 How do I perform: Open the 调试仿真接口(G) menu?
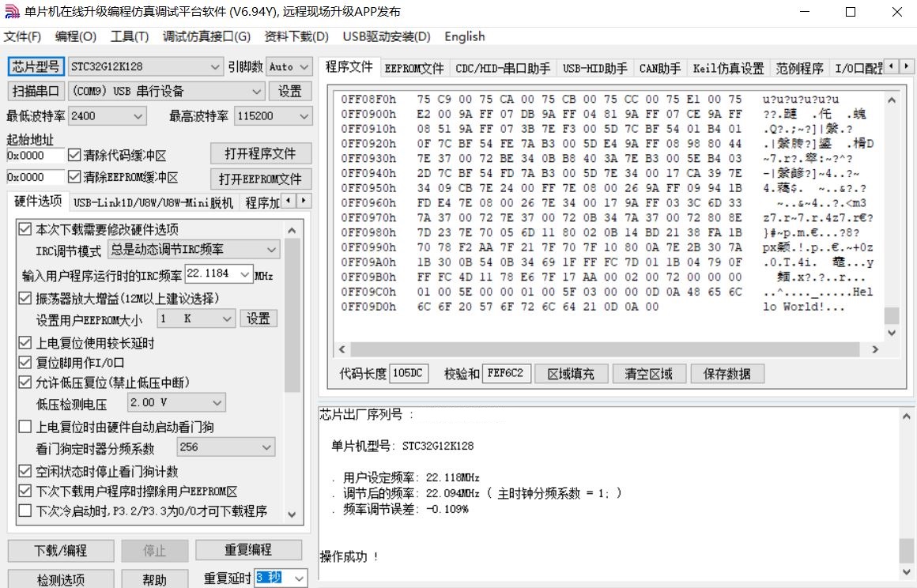[206, 37]
